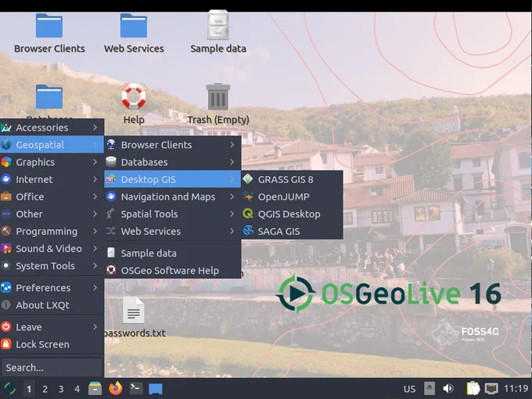Launch Firefox from the panel
Viewport: 532px width, 399px height.
[115, 388]
